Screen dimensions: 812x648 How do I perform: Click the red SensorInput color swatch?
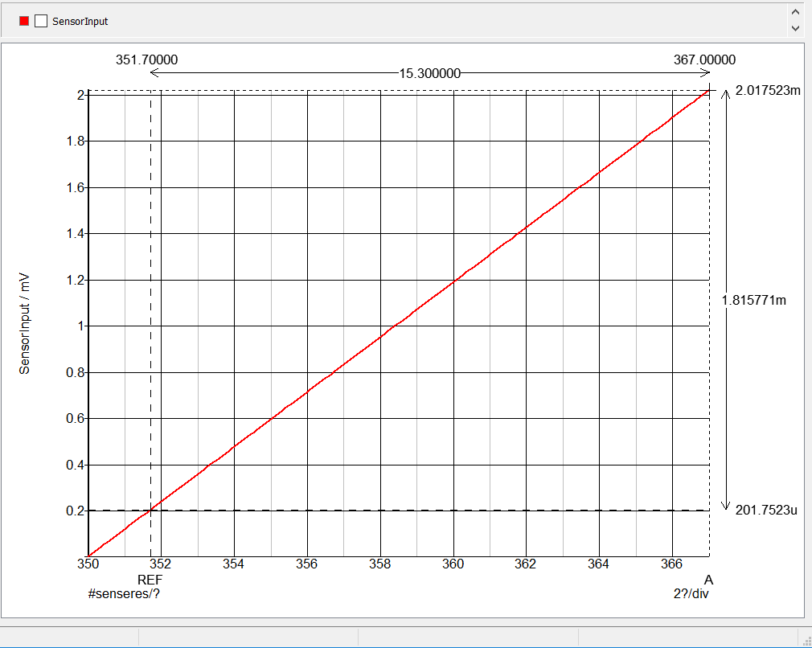(24, 22)
